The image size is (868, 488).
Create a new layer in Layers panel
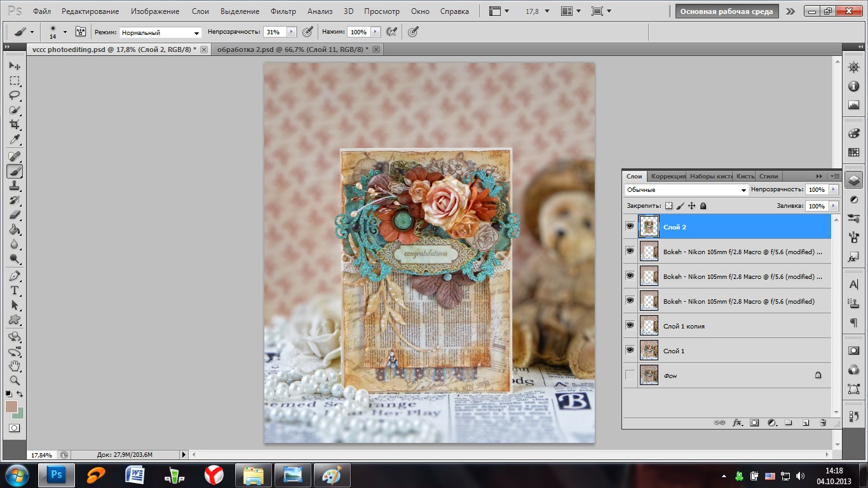(x=805, y=422)
